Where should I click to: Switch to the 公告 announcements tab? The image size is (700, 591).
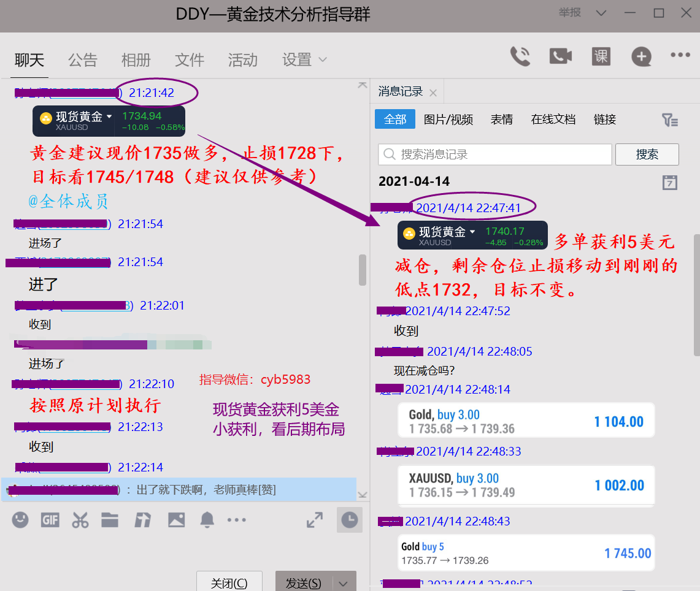pos(82,60)
